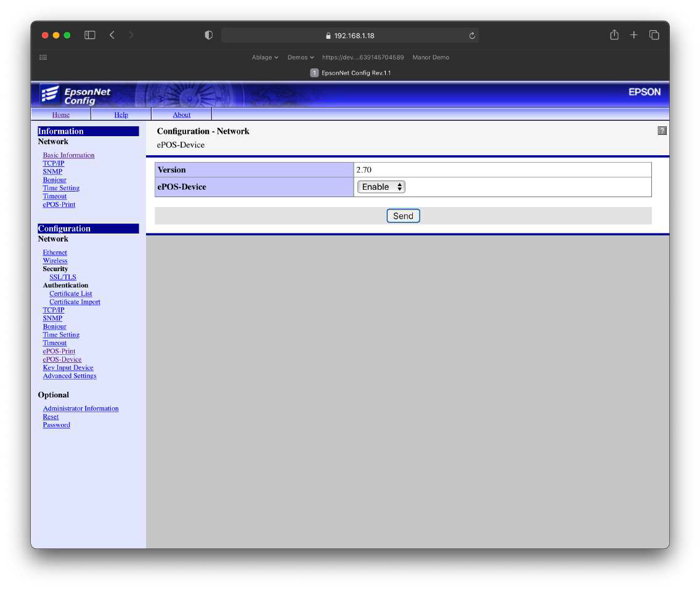Open the Password link
700x589 pixels.
(56, 424)
